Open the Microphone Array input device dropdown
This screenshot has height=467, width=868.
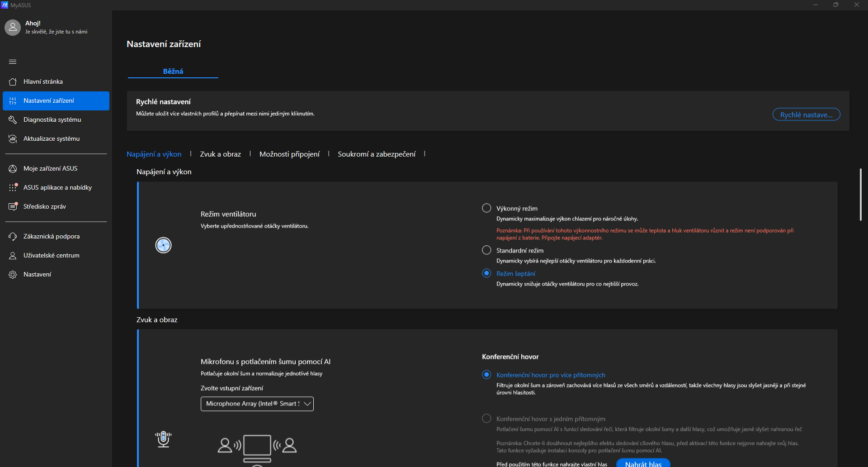click(257, 404)
